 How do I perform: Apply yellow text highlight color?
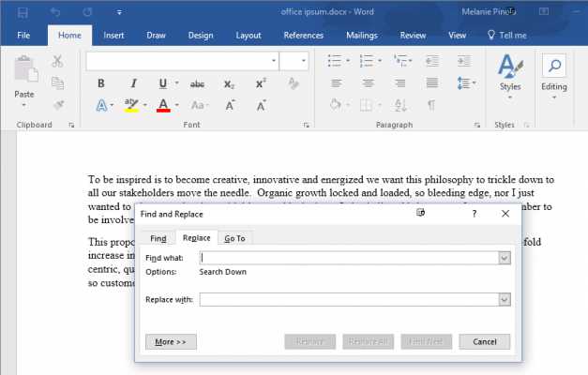[131, 105]
